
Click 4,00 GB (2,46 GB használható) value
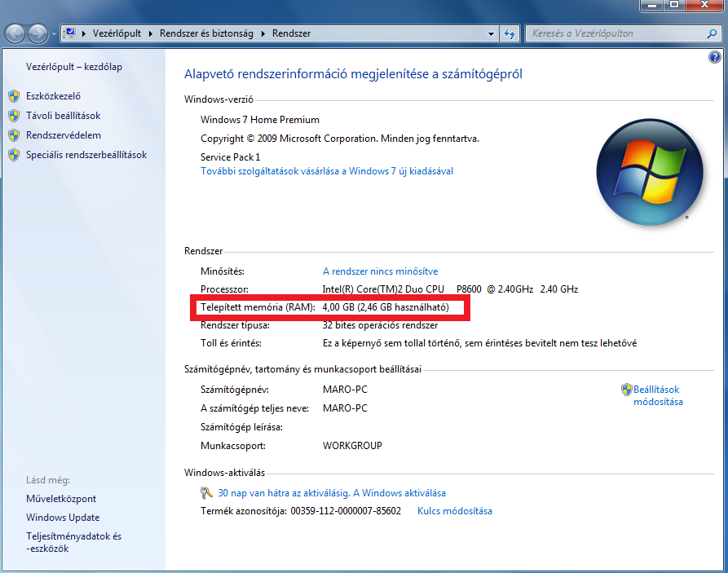386,307
